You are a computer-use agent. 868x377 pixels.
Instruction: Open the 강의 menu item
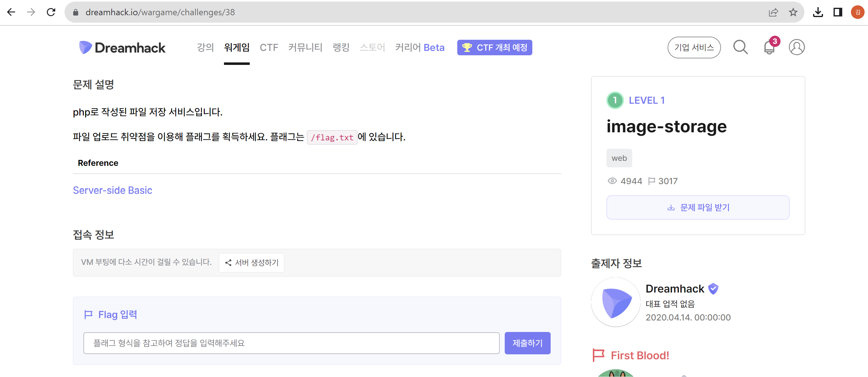pos(205,47)
